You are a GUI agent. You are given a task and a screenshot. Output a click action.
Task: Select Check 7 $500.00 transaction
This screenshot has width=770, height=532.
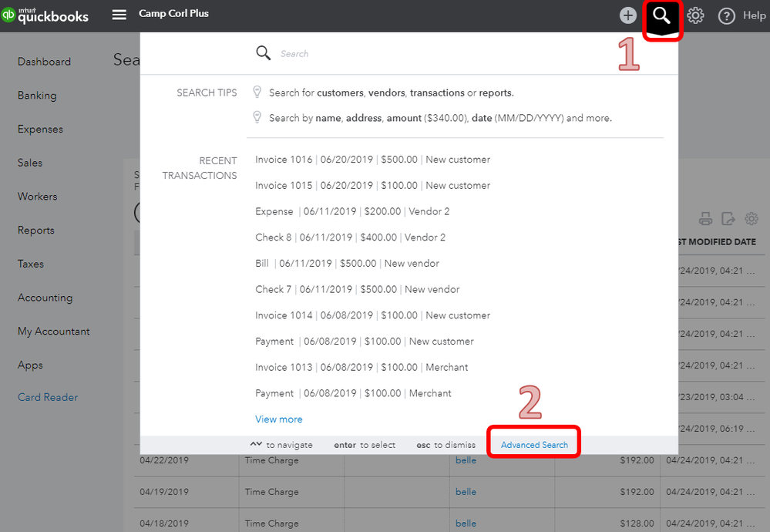[358, 290]
